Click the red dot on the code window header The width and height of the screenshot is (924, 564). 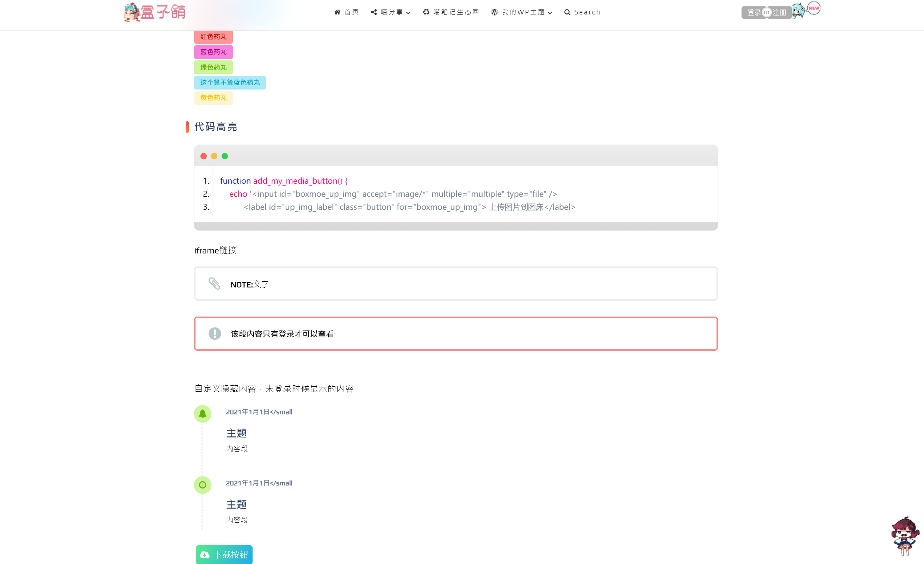tap(204, 156)
